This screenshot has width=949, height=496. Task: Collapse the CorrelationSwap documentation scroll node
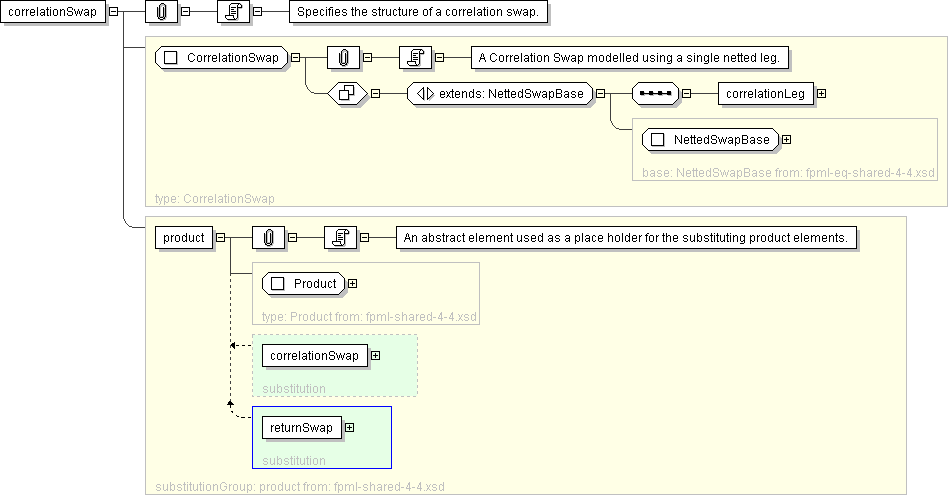[439, 57]
